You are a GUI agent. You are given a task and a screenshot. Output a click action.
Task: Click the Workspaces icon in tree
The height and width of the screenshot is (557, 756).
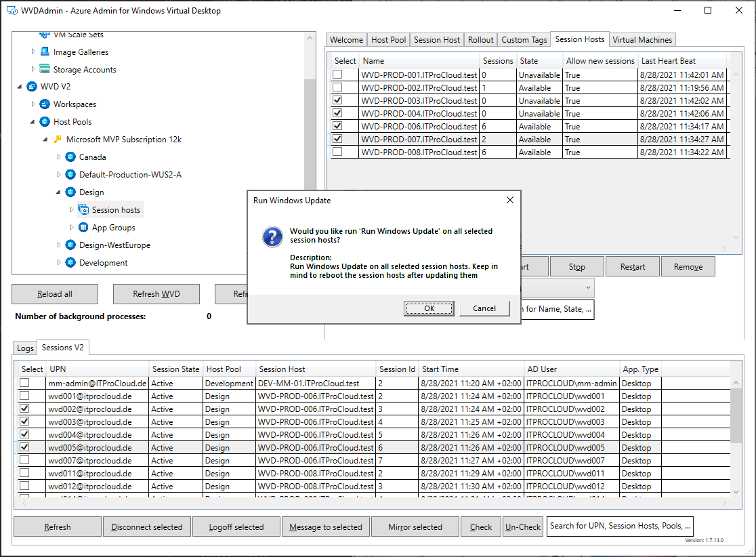(45, 104)
